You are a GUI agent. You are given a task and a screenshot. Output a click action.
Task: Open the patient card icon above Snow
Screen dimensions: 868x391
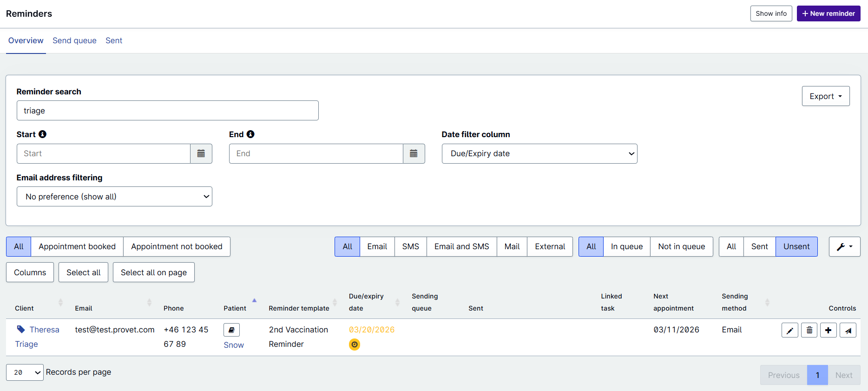231,330
